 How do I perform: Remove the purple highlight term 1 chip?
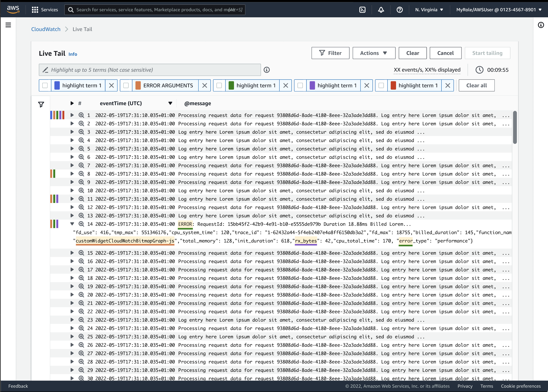367,85
